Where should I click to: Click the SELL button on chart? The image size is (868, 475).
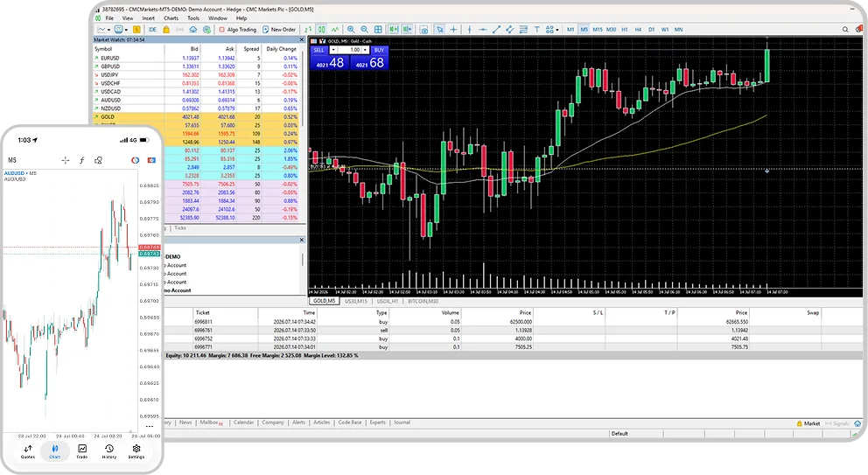[x=318, y=50]
